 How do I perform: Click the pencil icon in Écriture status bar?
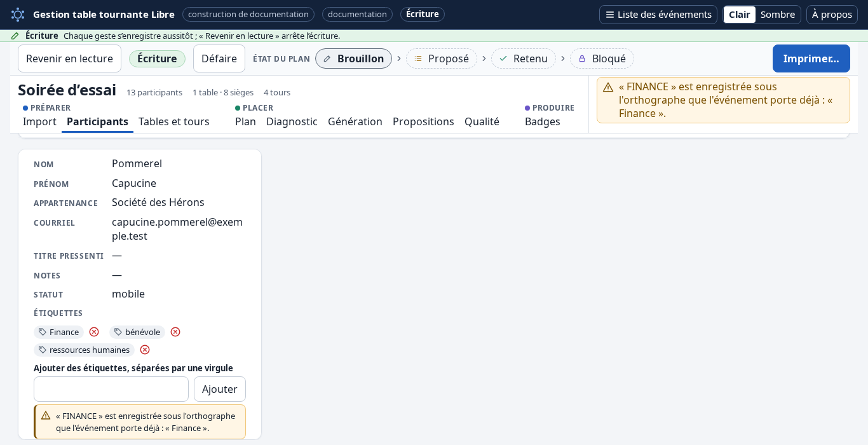tap(15, 36)
